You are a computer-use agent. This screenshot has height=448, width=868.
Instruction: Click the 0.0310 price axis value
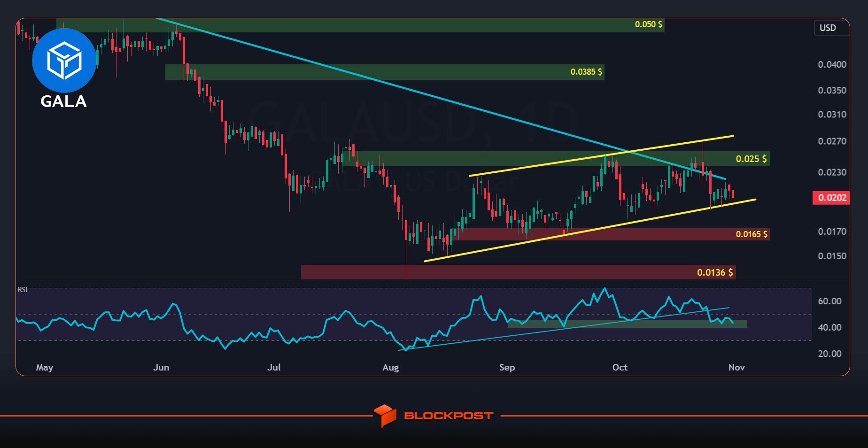tap(832, 115)
